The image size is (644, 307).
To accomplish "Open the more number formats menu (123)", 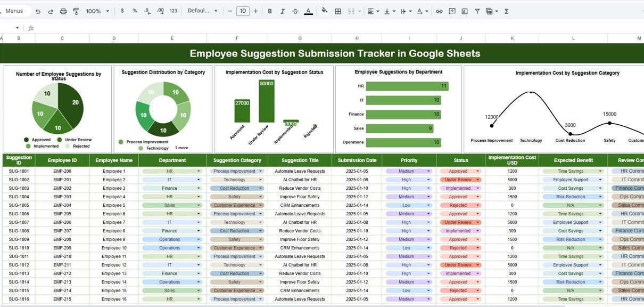I will 174,11.
